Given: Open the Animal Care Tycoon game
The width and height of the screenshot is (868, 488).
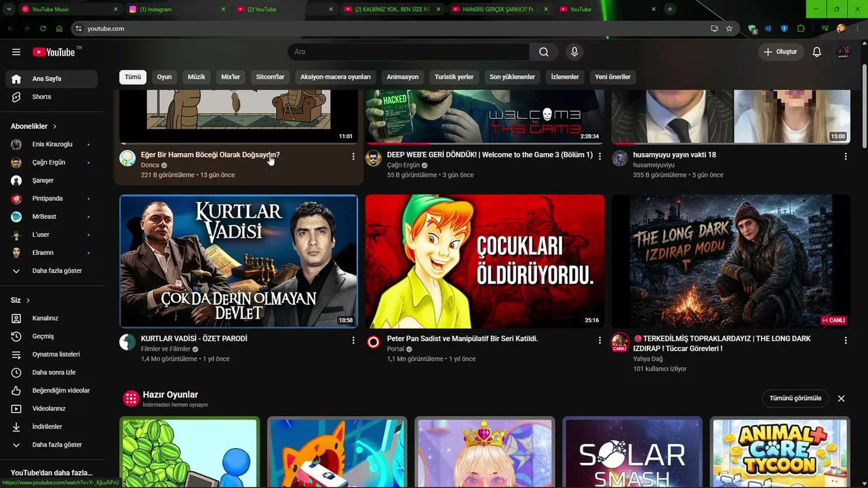Looking at the screenshot, I should [780, 453].
